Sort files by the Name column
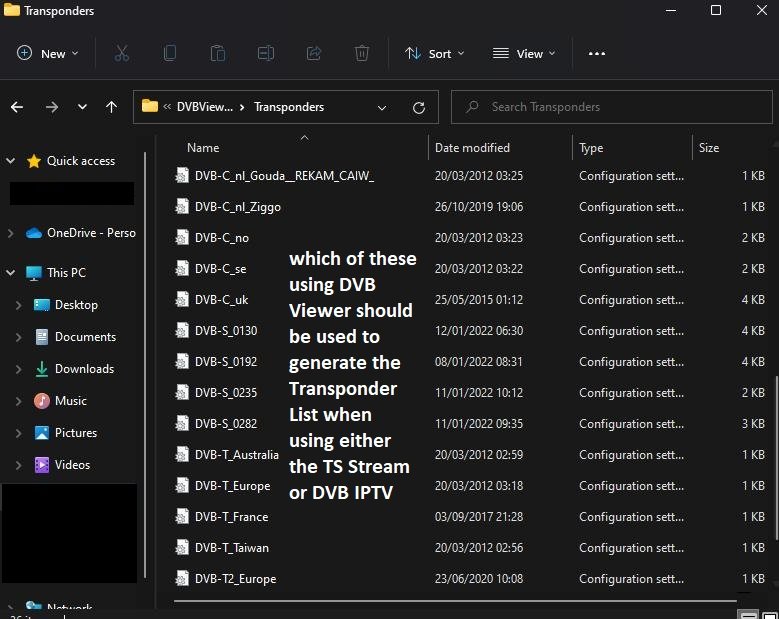The height and width of the screenshot is (619, 779). click(x=203, y=148)
